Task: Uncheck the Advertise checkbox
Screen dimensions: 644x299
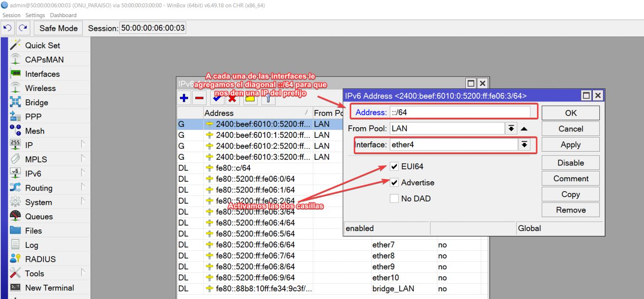Action: [394, 183]
